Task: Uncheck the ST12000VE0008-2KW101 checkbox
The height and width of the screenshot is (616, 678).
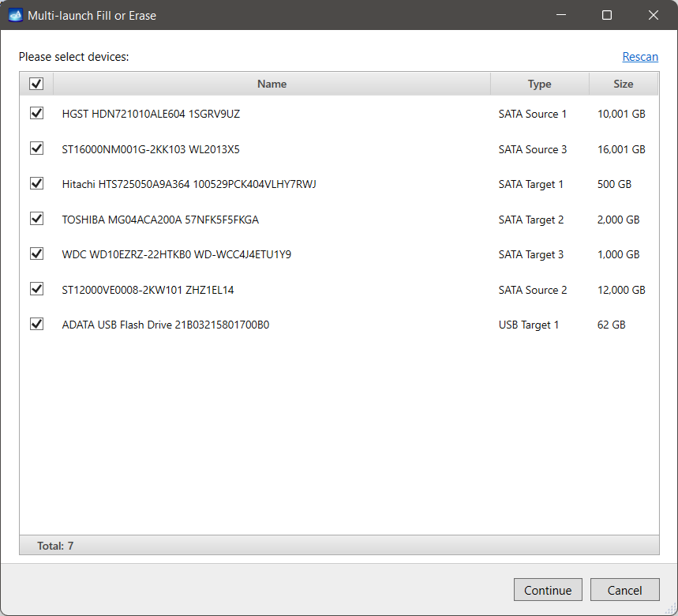Action: [x=36, y=289]
